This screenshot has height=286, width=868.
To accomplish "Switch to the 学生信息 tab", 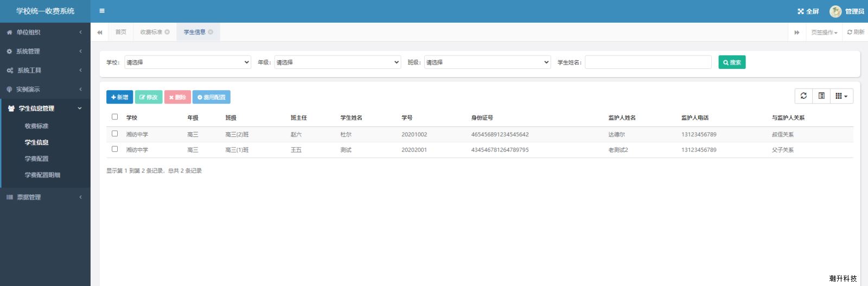I will [x=195, y=32].
